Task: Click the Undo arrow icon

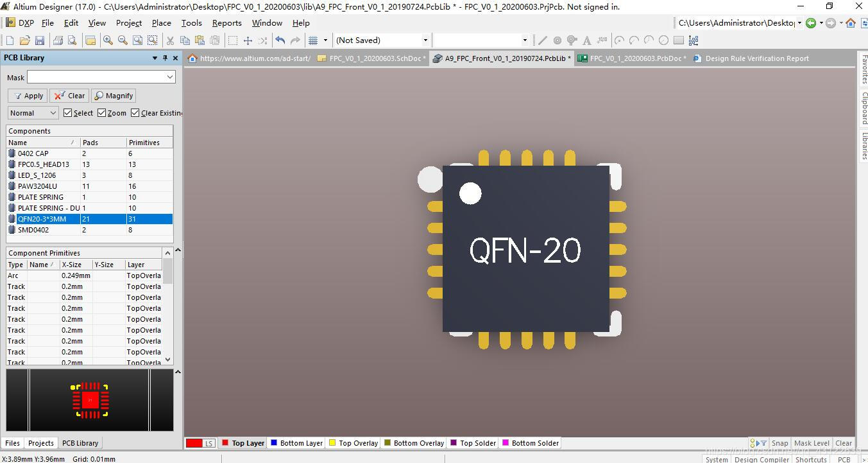Action: (x=280, y=40)
